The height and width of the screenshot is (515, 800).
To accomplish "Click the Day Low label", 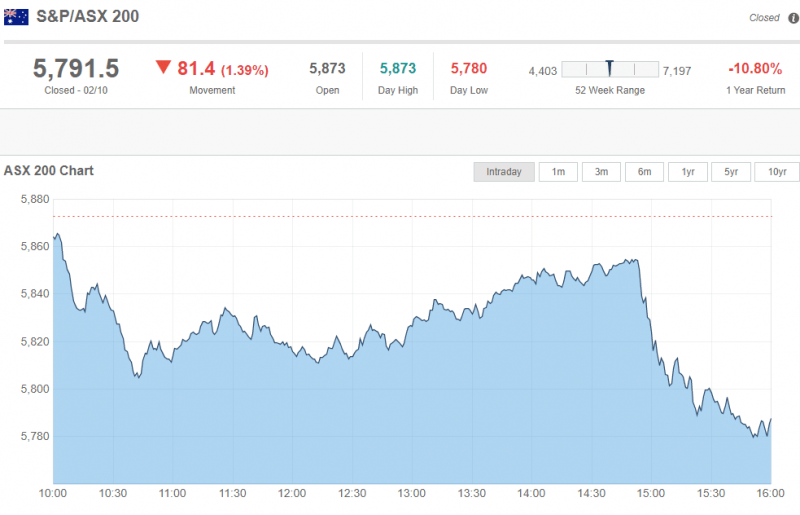I will click(x=469, y=90).
